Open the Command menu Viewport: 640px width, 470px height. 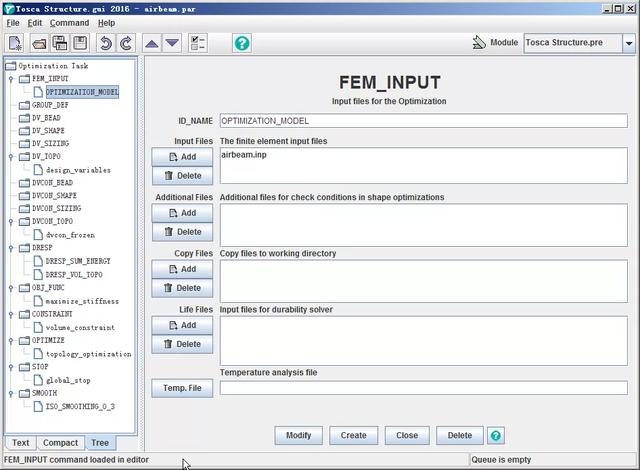click(x=69, y=22)
